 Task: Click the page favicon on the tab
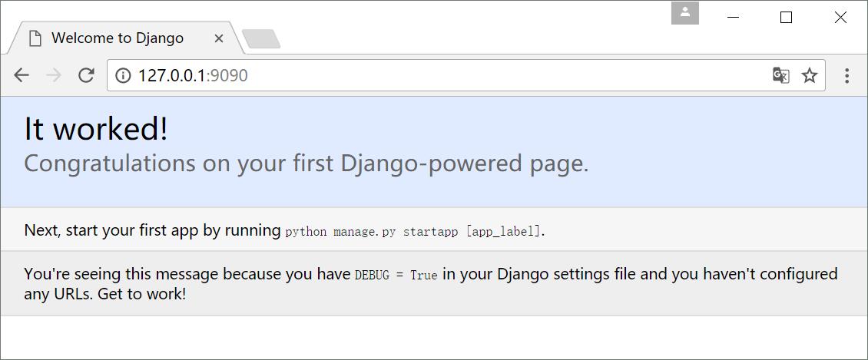coord(35,38)
